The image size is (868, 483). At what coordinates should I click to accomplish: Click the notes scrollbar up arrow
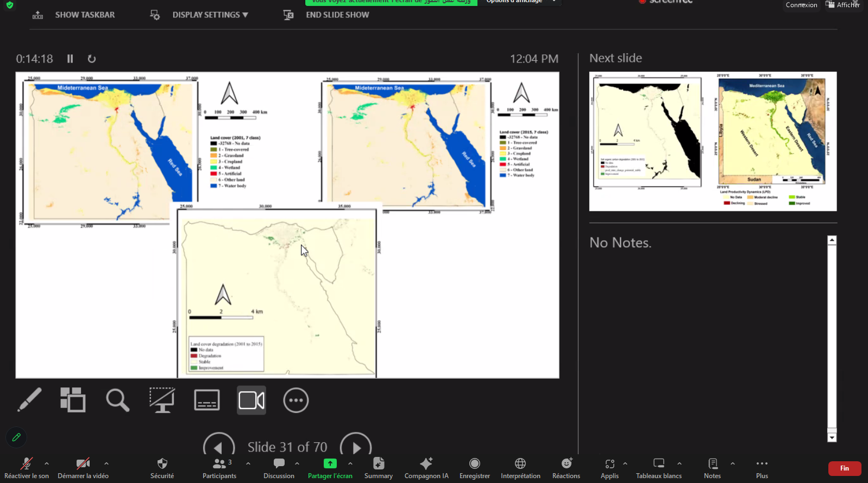832,240
